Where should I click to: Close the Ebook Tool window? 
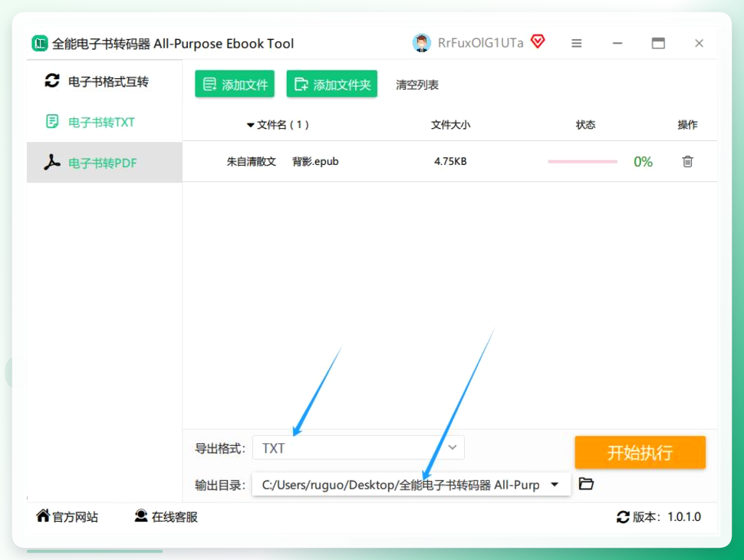pyautogui.click(x=699, y=43)
